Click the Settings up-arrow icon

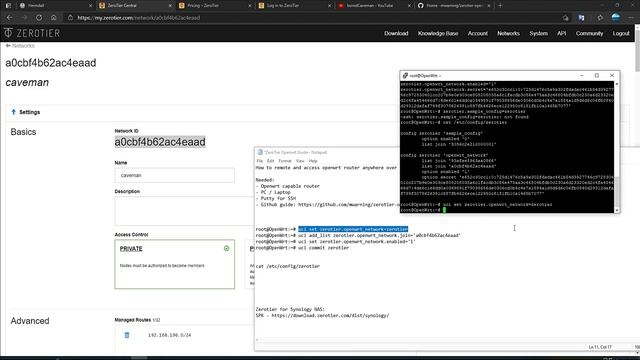(x=13, y=112)
